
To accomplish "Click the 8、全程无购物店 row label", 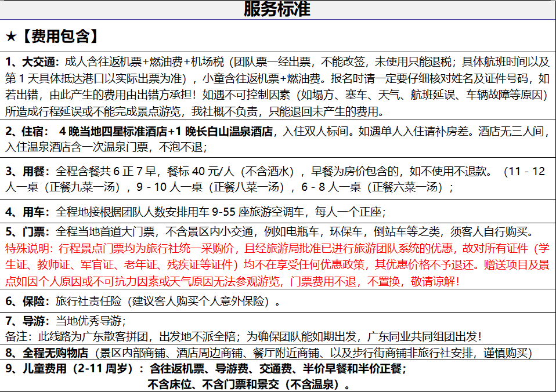I will pos(46,353).
